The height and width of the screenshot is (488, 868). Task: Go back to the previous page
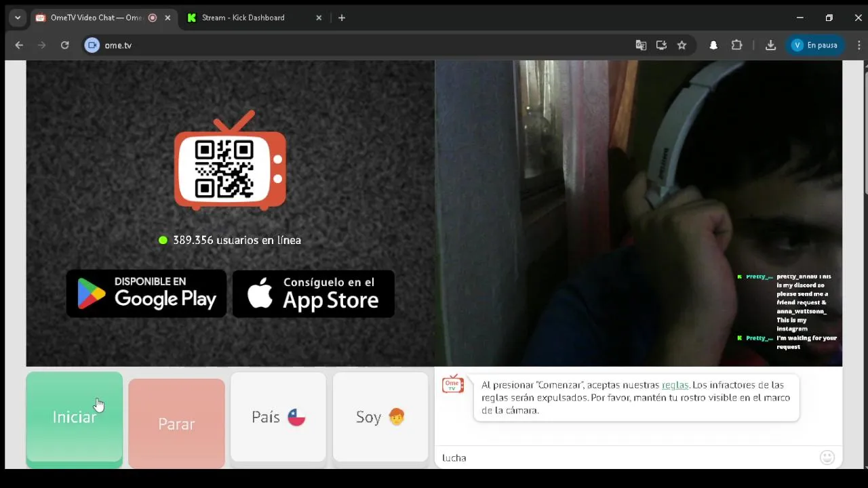pos(19,45)
